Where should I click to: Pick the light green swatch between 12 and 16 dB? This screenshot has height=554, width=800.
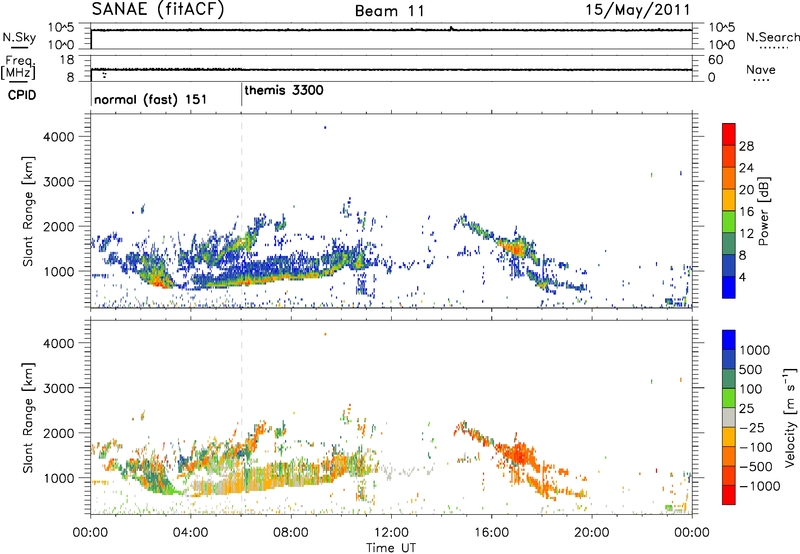(x=729, y=221)
